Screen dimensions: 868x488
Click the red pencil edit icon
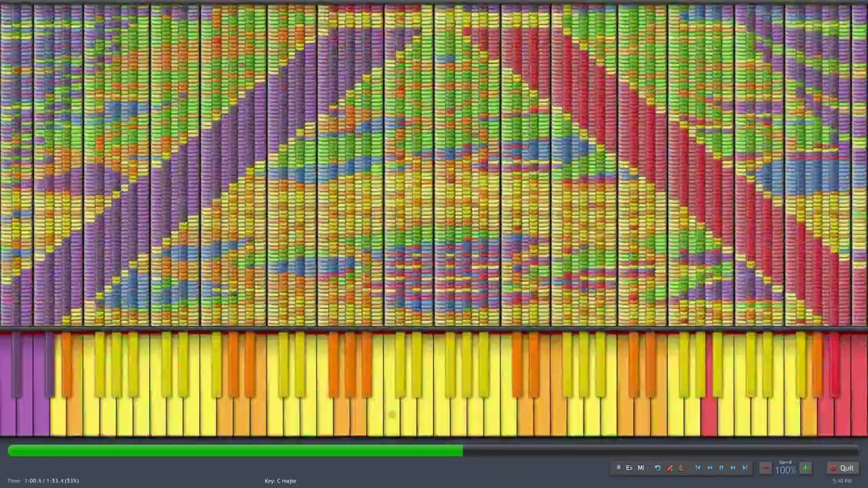pyautogui.click(x=670, y=468)
